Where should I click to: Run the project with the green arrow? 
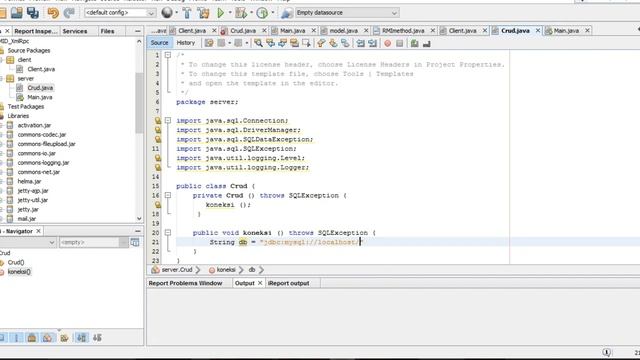pos(220,13)
